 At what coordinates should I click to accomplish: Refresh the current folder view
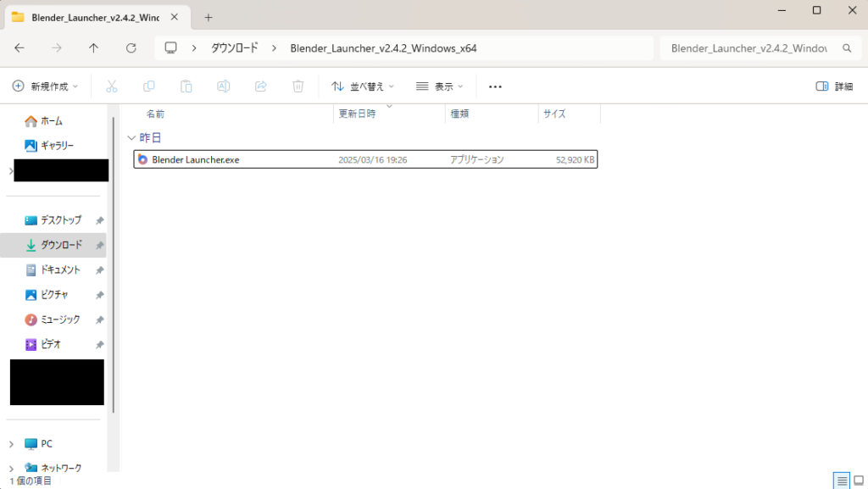131,48
